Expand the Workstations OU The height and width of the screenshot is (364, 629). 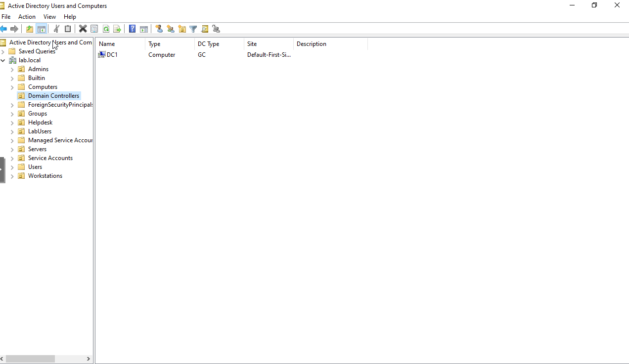[12, 176]
